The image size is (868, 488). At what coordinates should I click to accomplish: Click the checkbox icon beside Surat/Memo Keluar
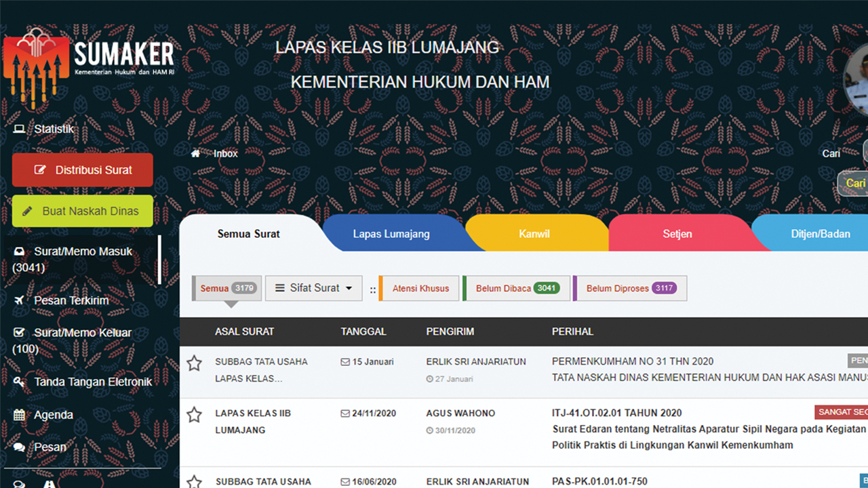(x=19, y=333)
